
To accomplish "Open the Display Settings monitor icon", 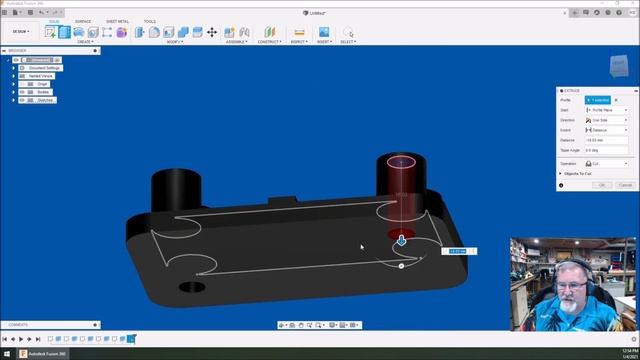I will [x=332, y=325].
